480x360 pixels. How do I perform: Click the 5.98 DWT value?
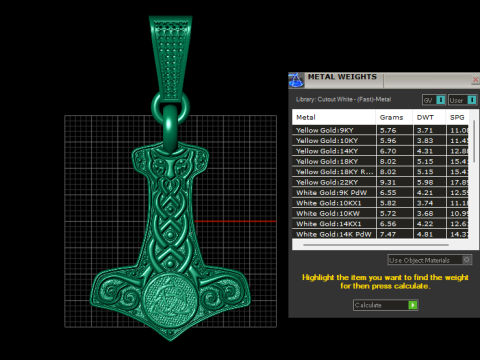(x=425, y=182)
